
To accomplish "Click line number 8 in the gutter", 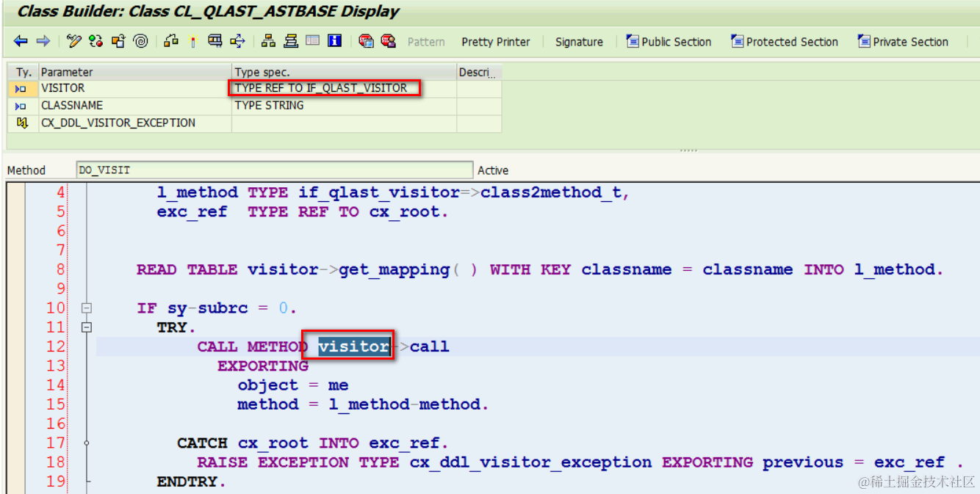I will [60, 269].
